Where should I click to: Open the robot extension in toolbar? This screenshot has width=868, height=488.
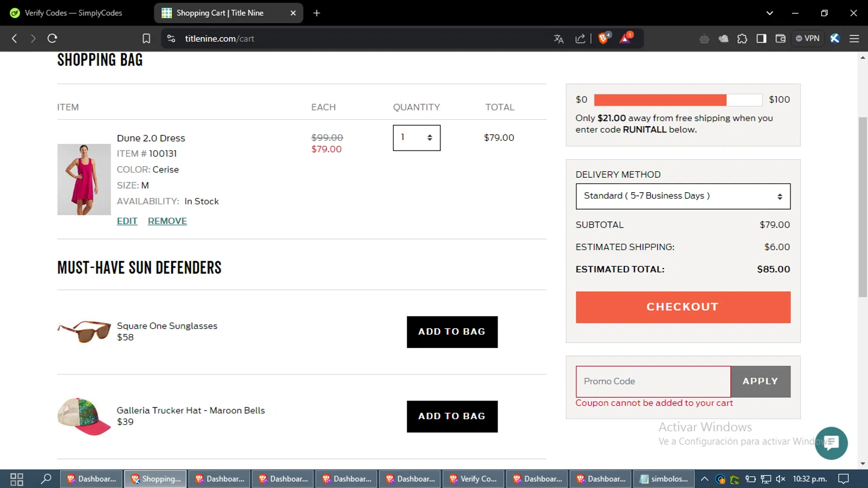point(704,39)
